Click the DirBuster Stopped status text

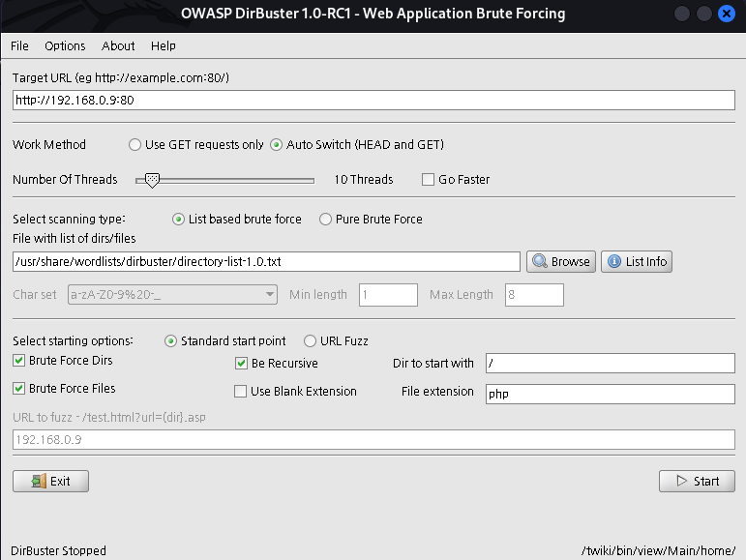click(x=58, y=550)
